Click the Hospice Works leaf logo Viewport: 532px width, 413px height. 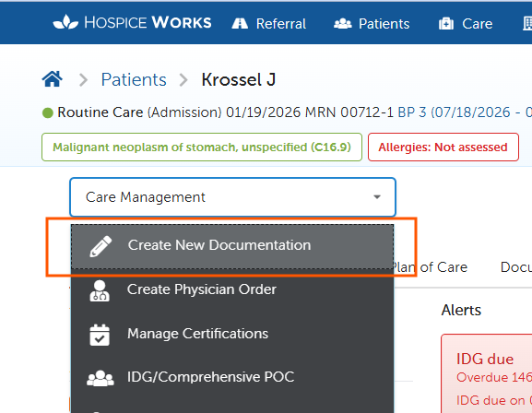click(x=65, y=22)
